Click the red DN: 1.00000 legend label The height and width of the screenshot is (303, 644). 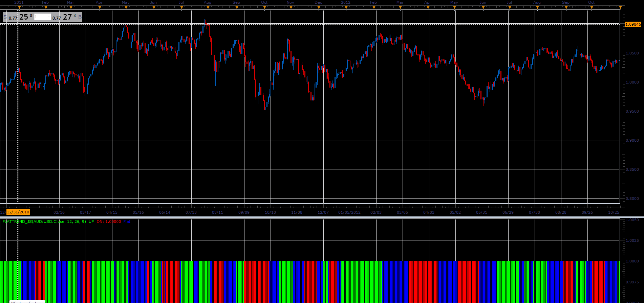coord(109,222)
